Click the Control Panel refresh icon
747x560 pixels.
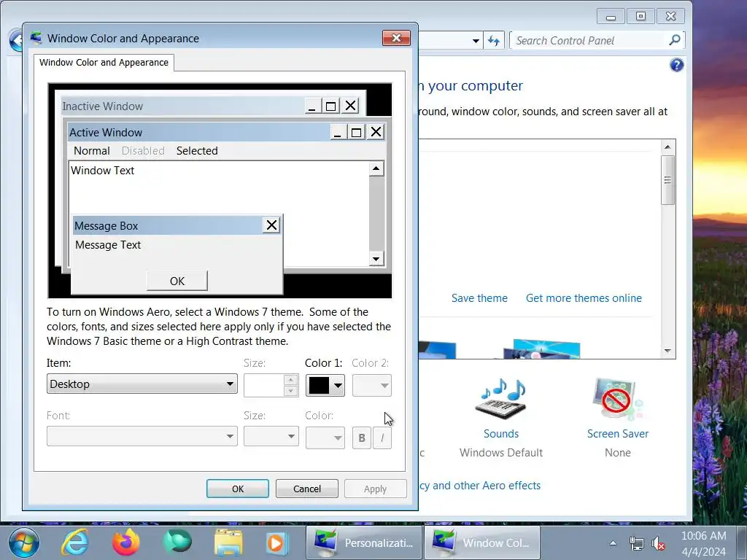coord(494,41)
